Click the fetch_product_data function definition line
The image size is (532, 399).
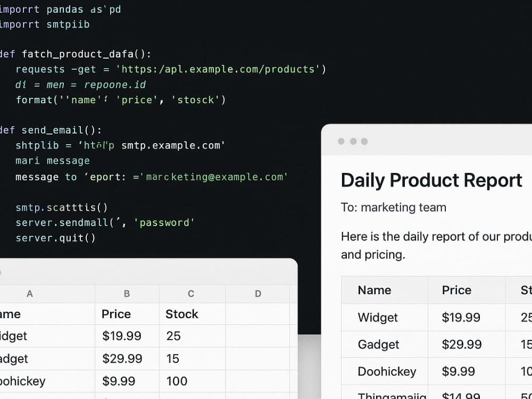pyautogui.click(x=76, y=54)
